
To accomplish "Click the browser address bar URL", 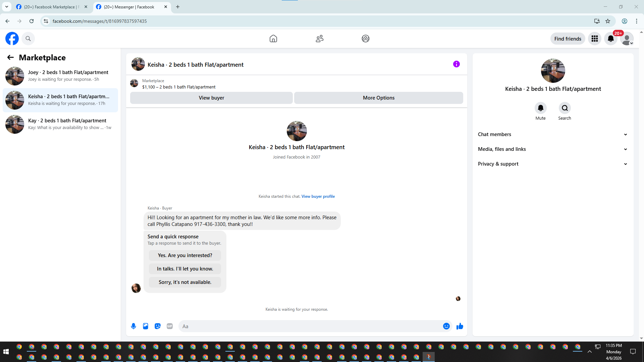I will [x=100, y=21].
